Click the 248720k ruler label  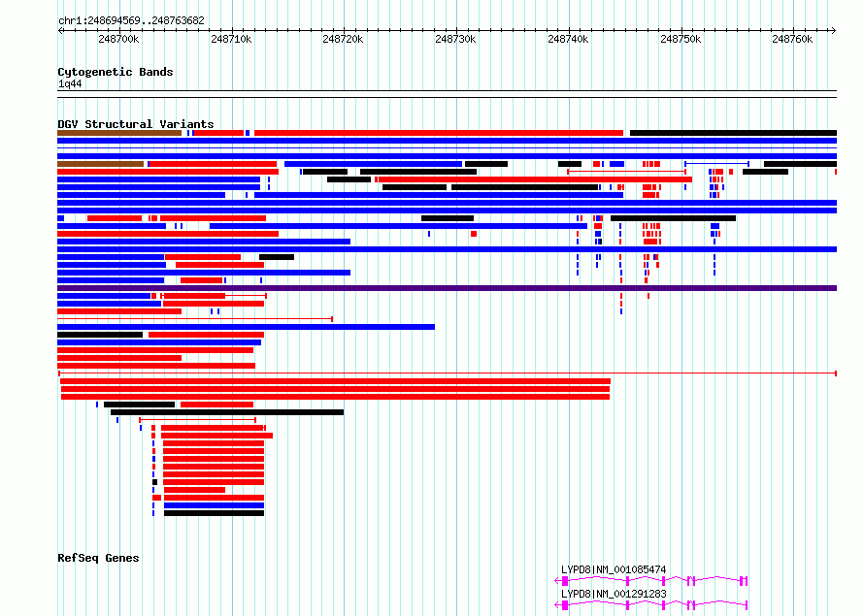tap(343, 39)
